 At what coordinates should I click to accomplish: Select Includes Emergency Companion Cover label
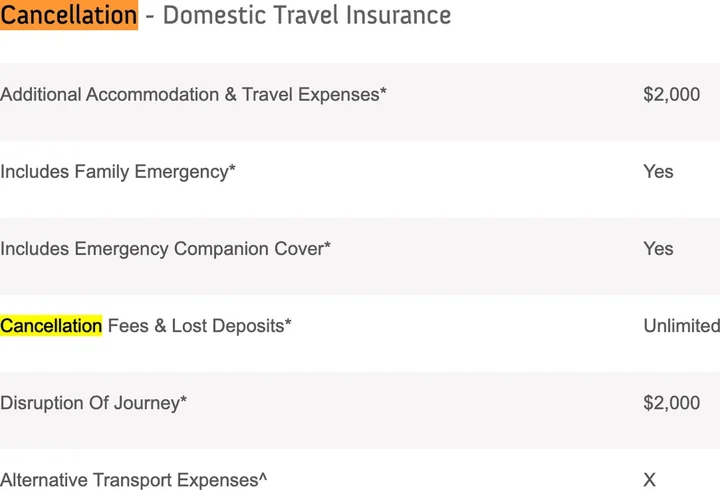pyautogui.click(x=161, y=249)
